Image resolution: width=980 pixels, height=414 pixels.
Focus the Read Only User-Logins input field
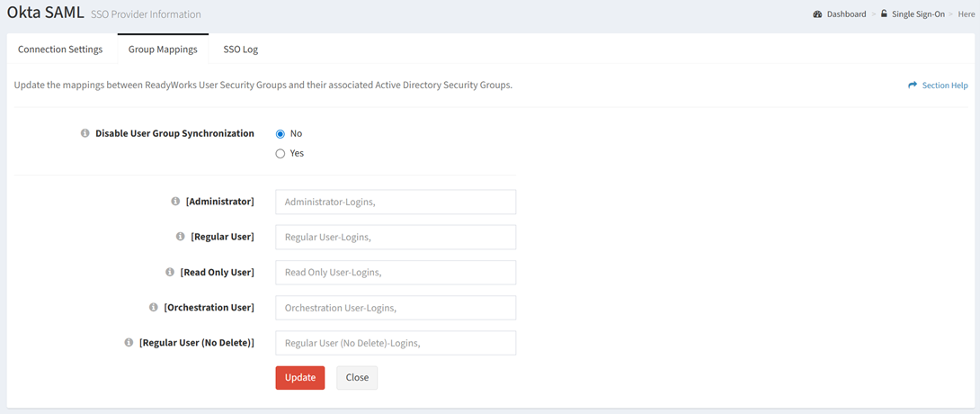click(396, 273)
